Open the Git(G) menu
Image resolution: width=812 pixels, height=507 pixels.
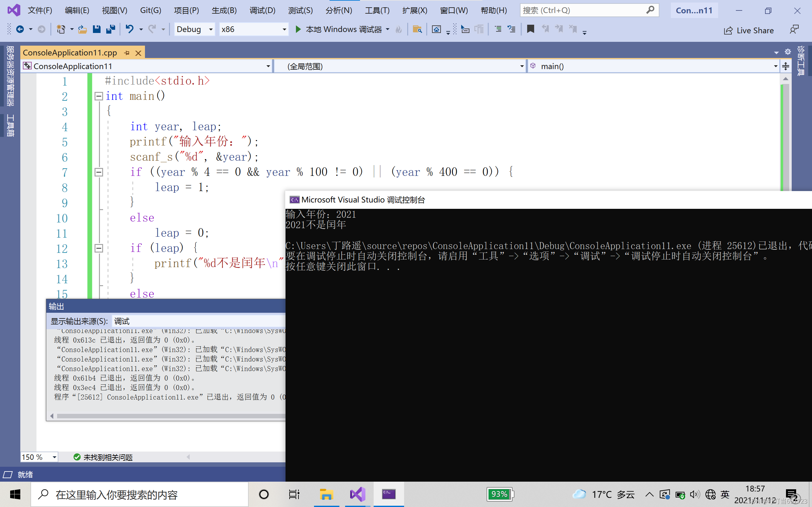pyautogui.click(x=151, y=10)
